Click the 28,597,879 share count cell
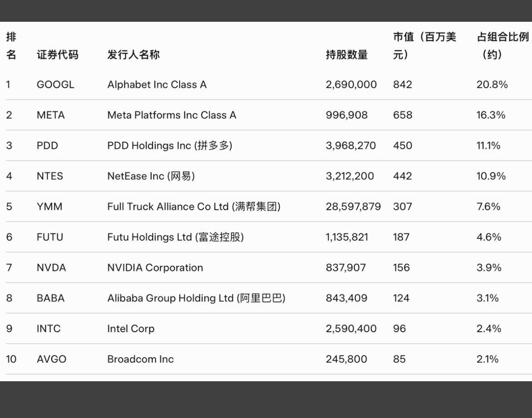Image resolution: width=532 pixels, height=418 pixels. pos(353,207)
